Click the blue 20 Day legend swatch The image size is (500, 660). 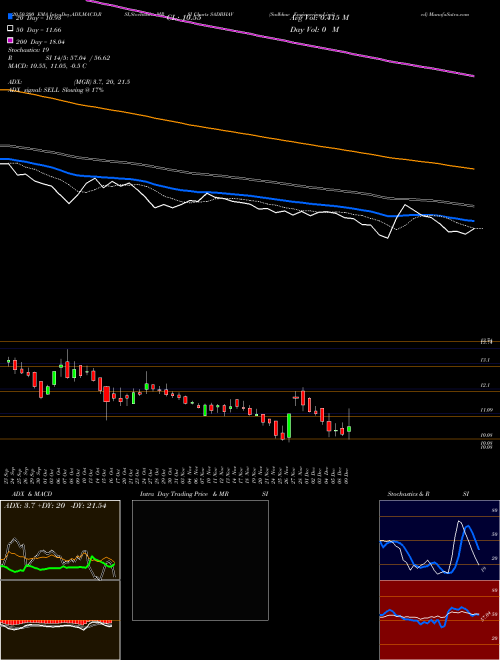pos(10,17)
